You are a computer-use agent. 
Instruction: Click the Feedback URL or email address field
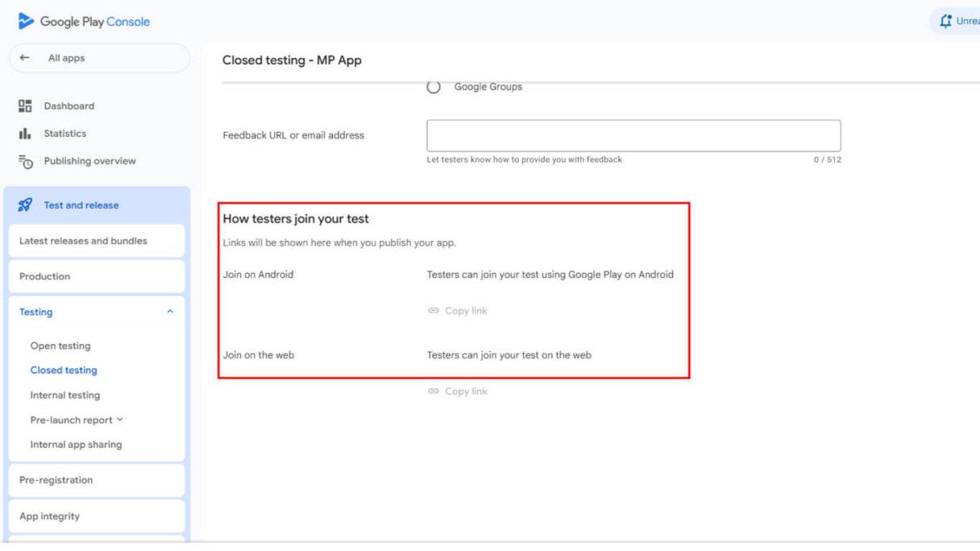633,135
